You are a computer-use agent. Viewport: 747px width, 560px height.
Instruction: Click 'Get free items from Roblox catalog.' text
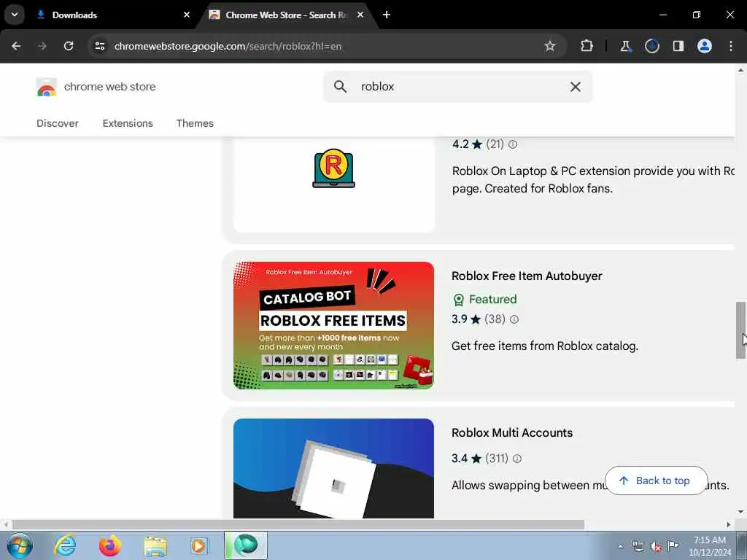(544, 346)
